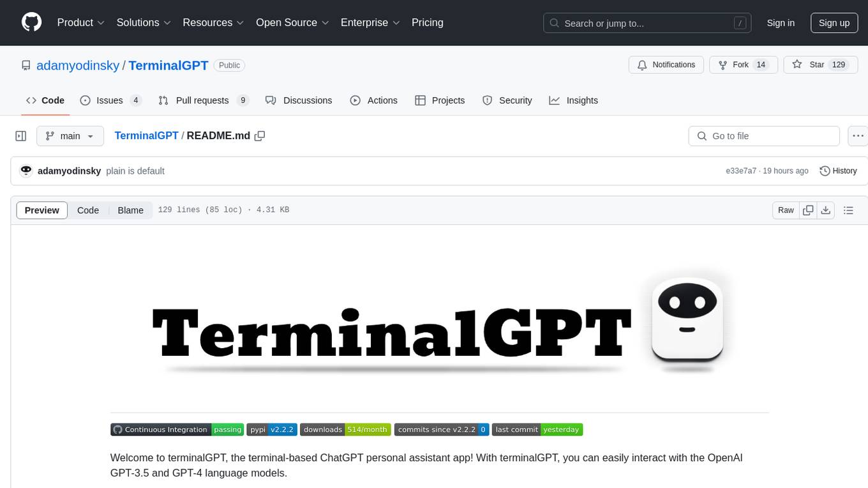Go to the TerminalGPT breadcrumb root
Viewport: 868px width, 488px height.
(146, 135)
